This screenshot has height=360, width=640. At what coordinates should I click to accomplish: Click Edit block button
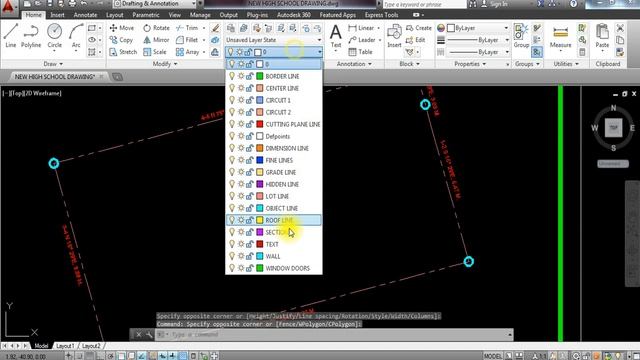(416, 40)
